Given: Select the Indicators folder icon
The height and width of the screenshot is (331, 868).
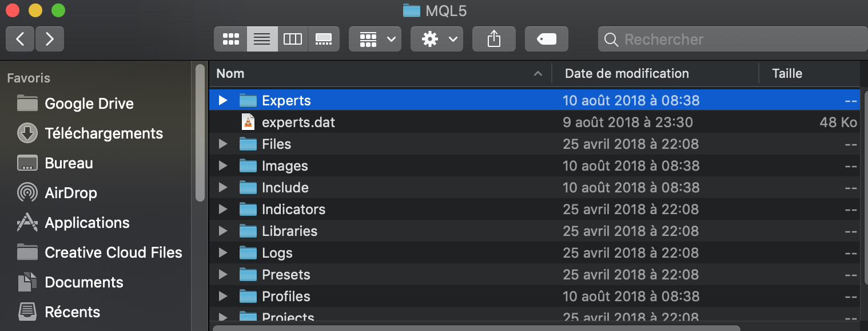Looking at the screenshot, I should [x=248, y=209].
